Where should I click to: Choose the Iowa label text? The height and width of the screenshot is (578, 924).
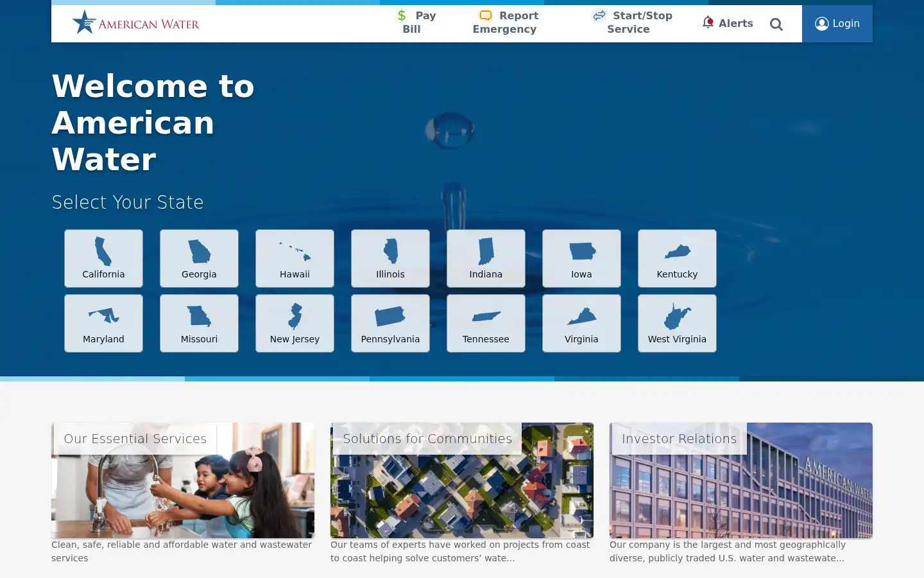(581, 274)
